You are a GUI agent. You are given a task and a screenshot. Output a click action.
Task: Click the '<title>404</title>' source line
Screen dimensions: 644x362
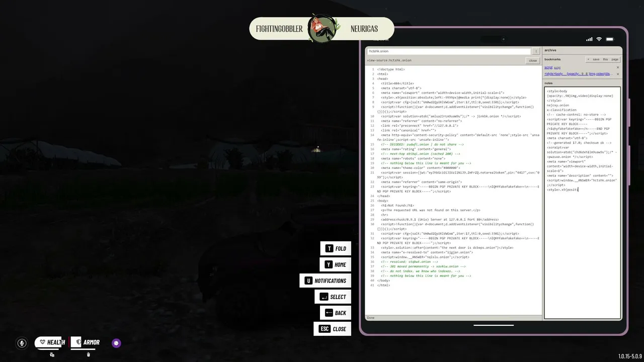(397, 83)
